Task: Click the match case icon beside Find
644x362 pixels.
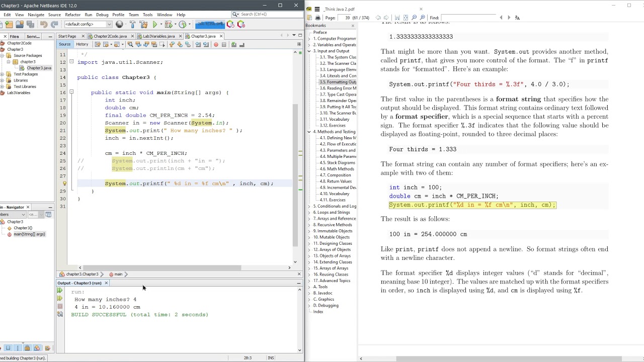Action: click(517, 18)
